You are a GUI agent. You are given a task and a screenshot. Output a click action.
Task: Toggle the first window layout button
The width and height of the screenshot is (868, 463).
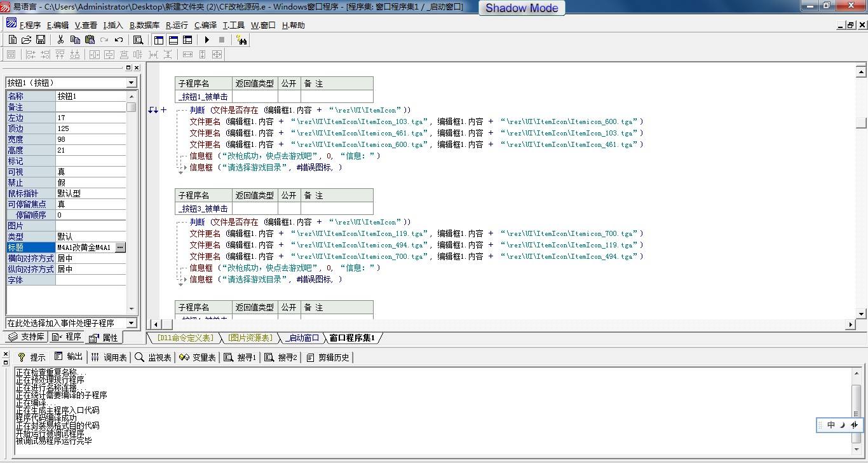pyautogui.click(x=159, y=39)
